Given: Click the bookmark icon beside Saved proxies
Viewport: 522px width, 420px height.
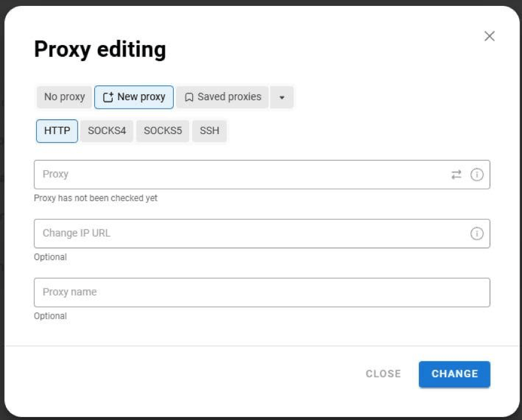Looking at the screenshot, I should point(188,97).
